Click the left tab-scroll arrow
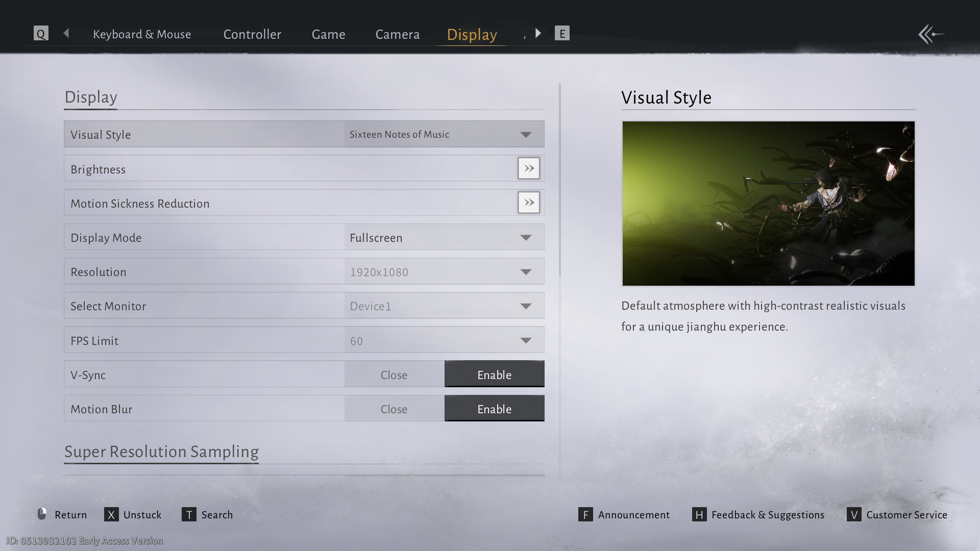This screenshot has height=551, width=980. [x=66, y=33]
